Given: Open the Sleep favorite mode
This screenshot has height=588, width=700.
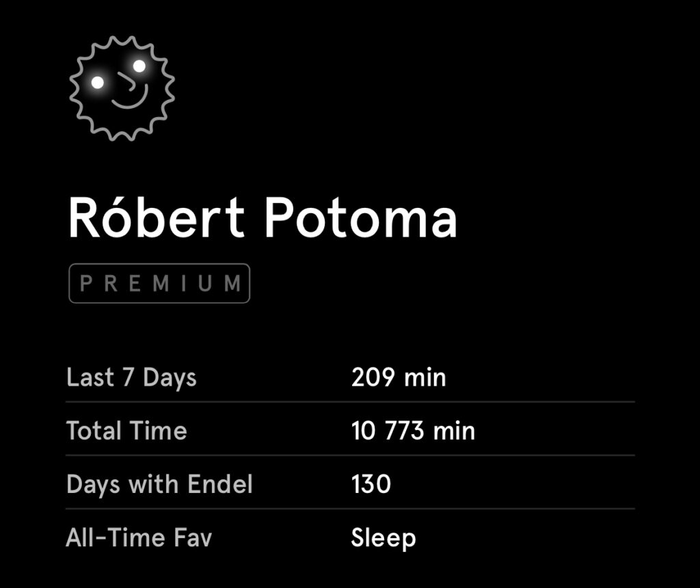Looking at the screenshot, I should pyautogui.click(x=383, y=539).
